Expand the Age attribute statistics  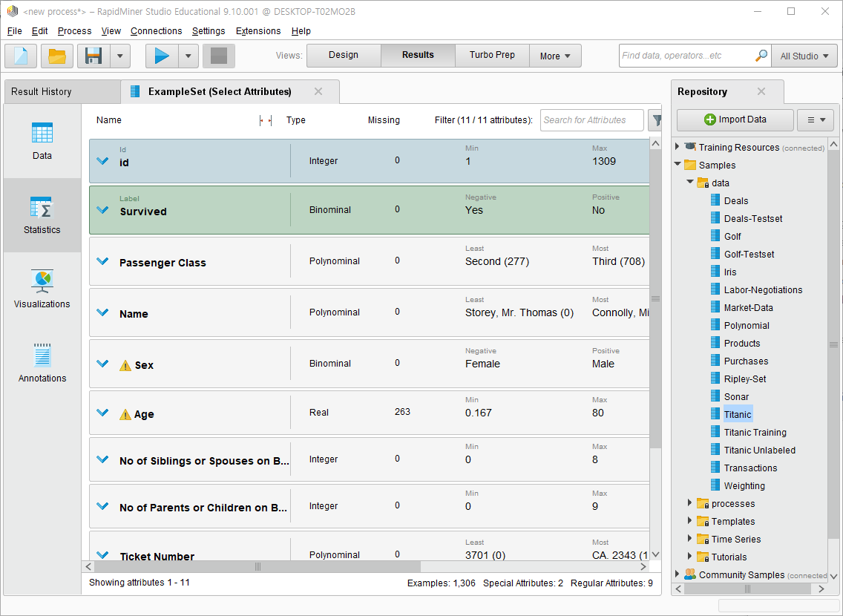pyautogui.click(x=102, y=413)
